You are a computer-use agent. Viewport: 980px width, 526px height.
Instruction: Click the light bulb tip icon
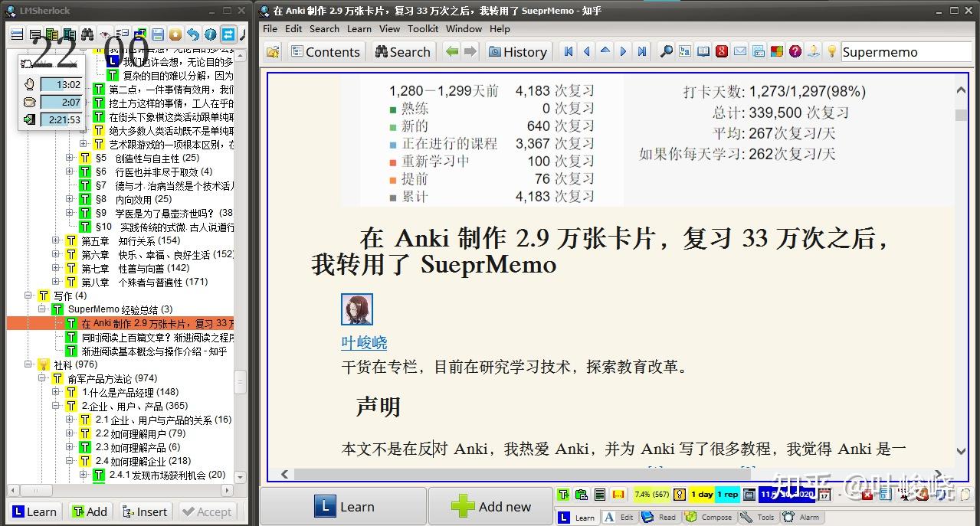click(x=832, y=51)
